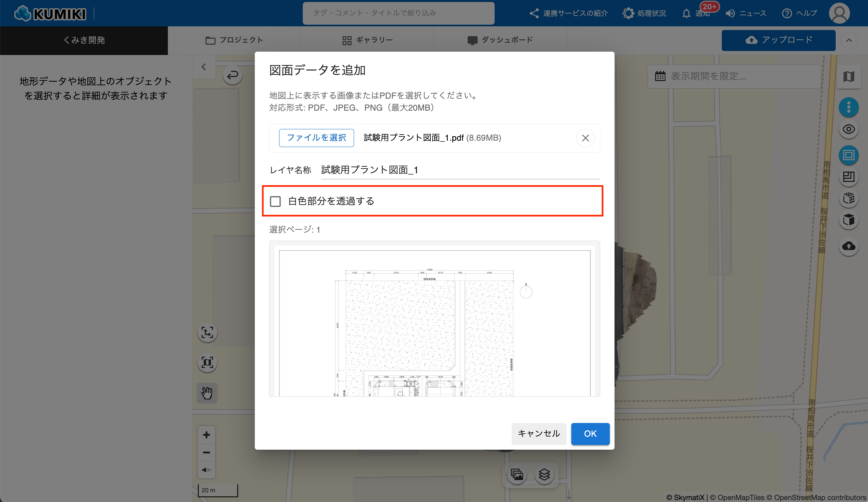
Task: Open the layers stack icon
Action: (544, 475)
